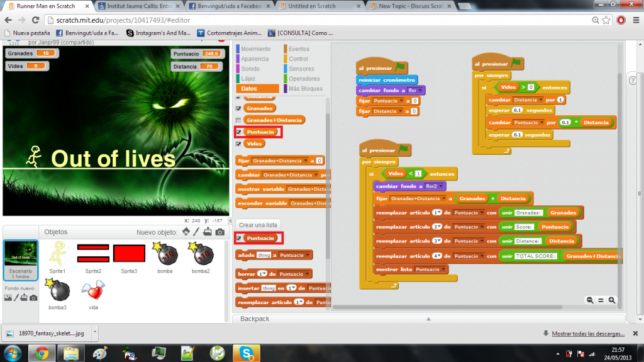Screen dimensions: 644x362
Task: Select the Eventos block category
Action: 298,49
